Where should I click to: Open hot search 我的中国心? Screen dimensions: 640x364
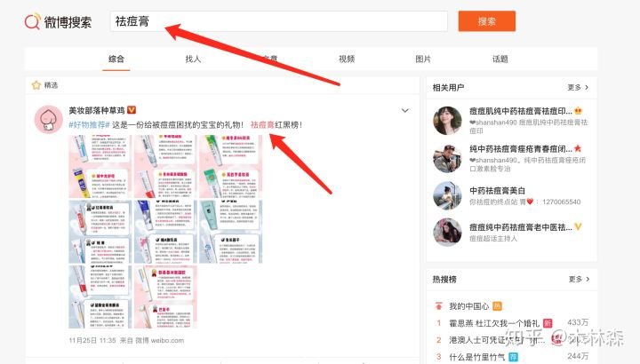pos(469,306)
